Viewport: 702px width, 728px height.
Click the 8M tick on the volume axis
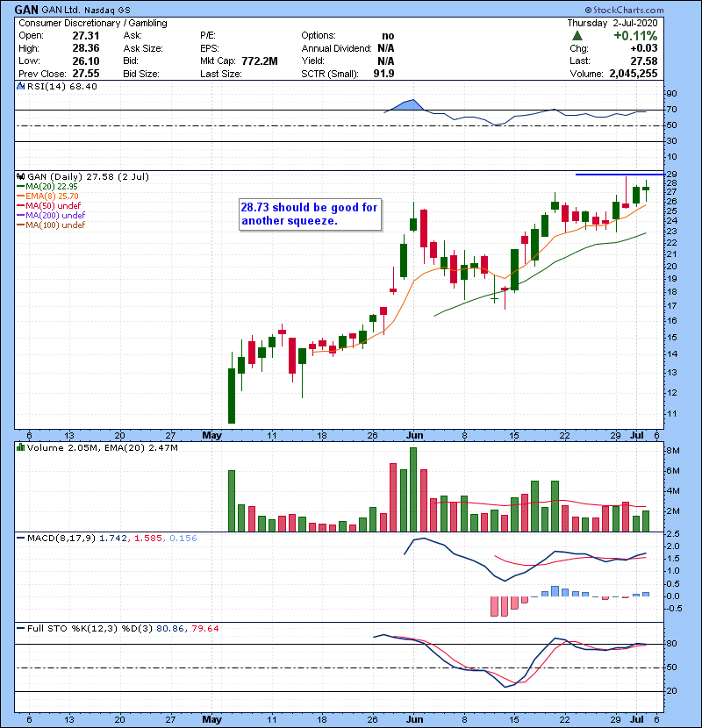point(673,450)
